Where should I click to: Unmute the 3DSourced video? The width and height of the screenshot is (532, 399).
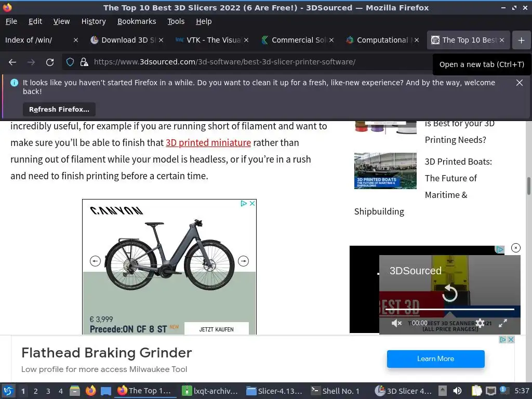pyautogui.click(x=396, y=323)
